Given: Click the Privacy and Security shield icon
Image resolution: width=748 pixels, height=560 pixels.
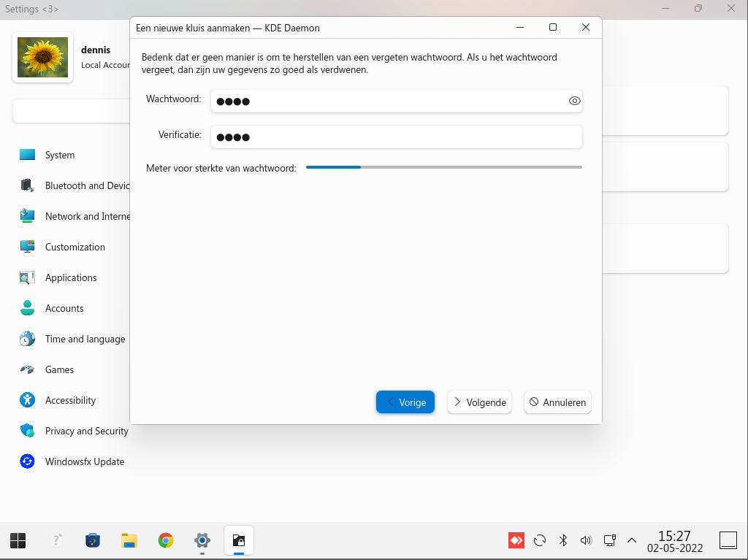Looking at the screenshot, I should pos(27,431).
